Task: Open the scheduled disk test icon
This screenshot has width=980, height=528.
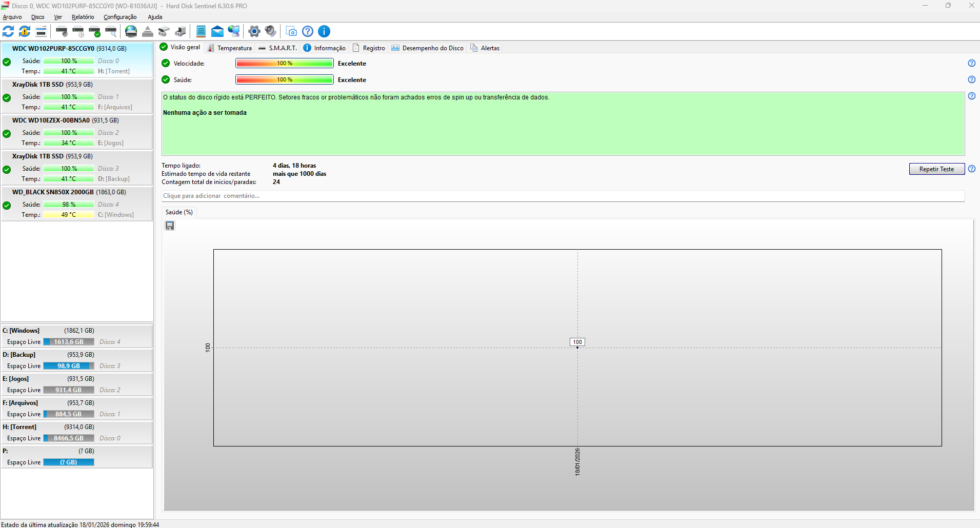Action: point(78,31)
